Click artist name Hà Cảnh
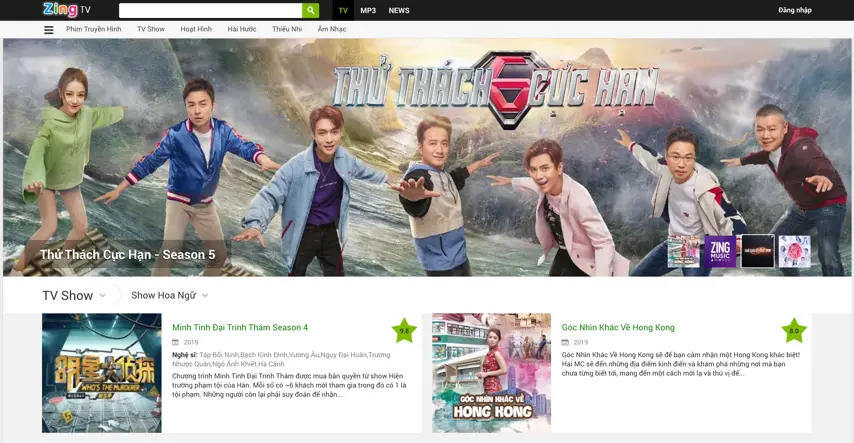854x443 pixels. (x=271, y=364)
